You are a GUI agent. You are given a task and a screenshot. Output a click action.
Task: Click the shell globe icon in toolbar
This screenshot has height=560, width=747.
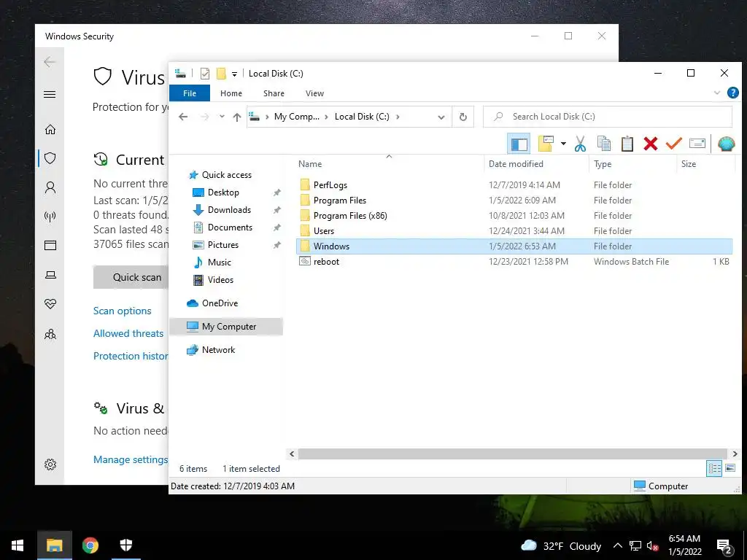pos(726,144)
